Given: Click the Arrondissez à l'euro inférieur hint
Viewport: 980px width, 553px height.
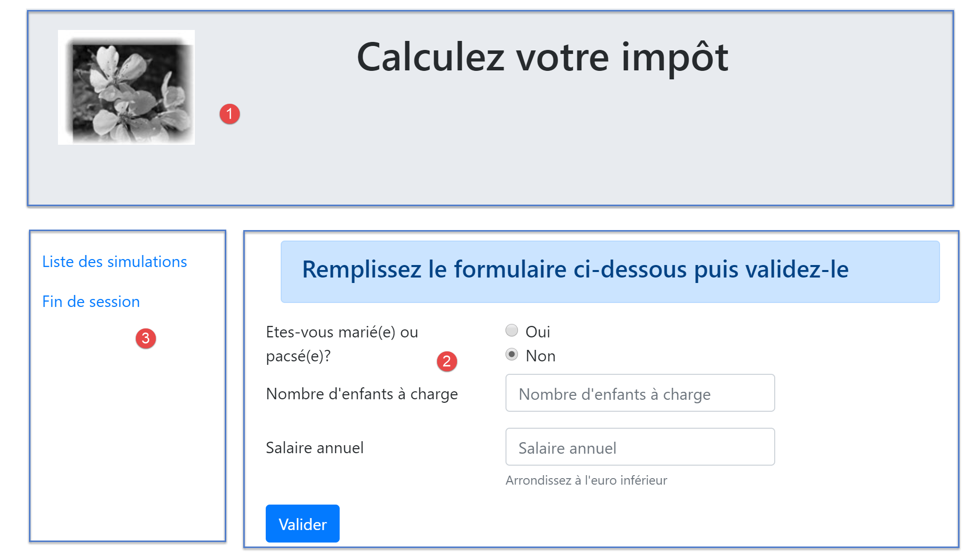Looking at the screenshot, I should point(586,480).
